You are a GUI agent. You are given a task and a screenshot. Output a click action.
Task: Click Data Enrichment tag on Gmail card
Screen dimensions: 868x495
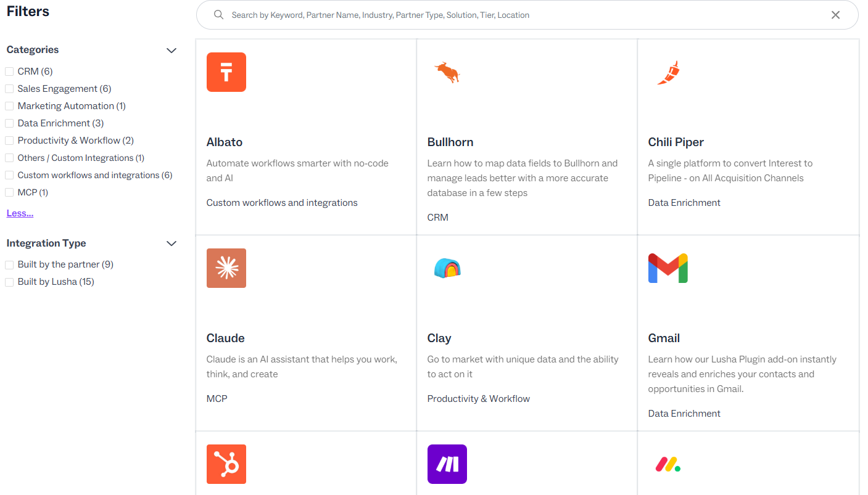point(684,414)
